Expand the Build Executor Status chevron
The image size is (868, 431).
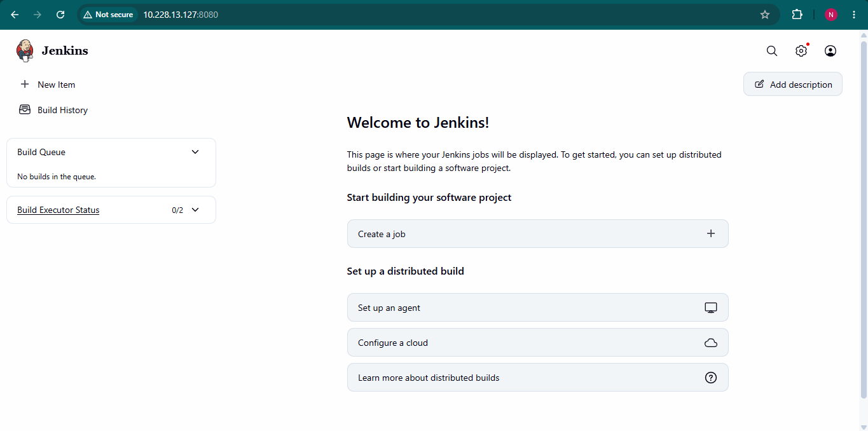click(195, 210)
